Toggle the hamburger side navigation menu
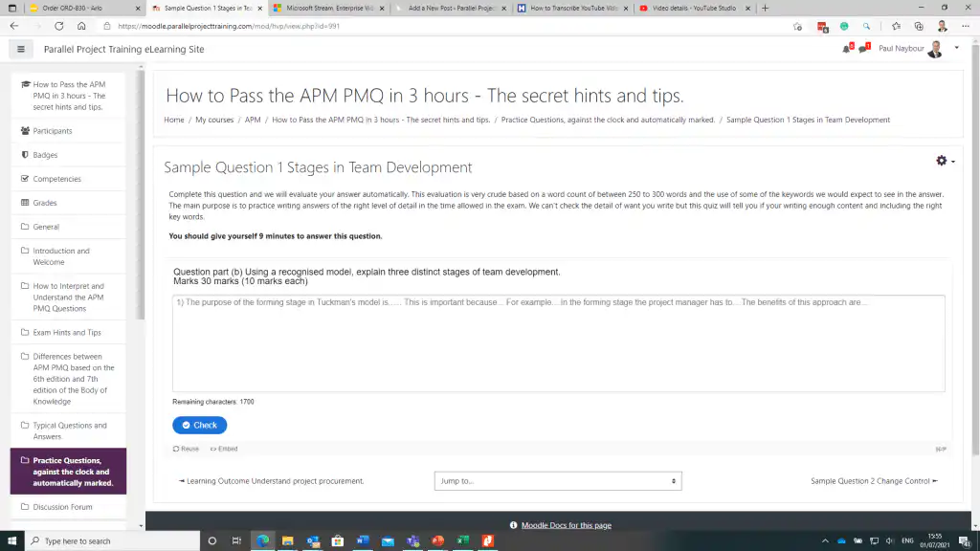 (20, 49)
